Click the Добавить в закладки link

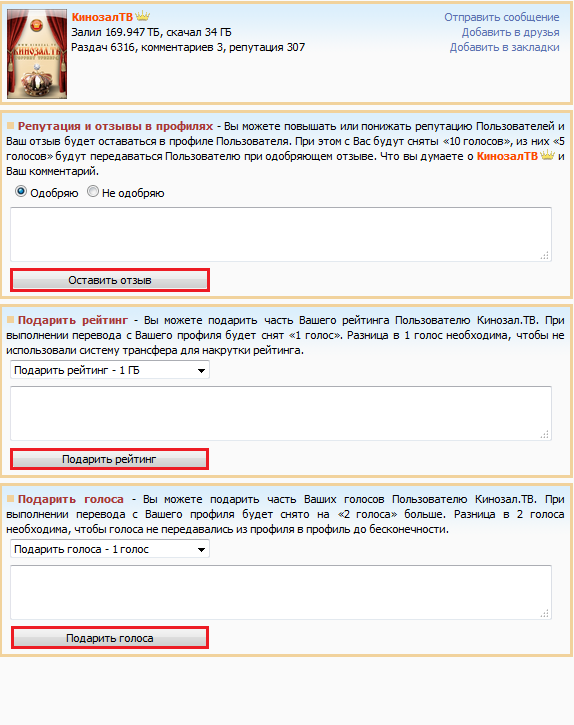click(x=505, y=47)
